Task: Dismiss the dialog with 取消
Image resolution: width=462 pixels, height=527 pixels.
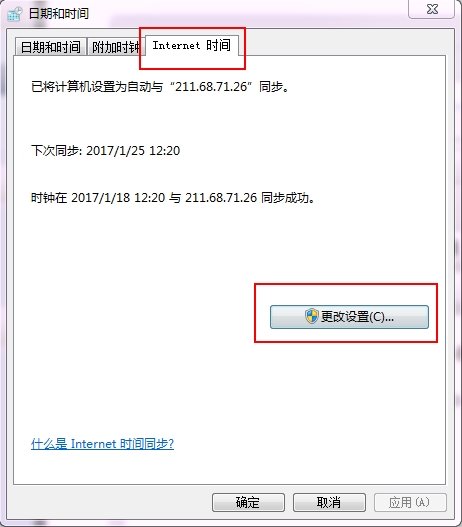Action: click(x=329, y=502)
